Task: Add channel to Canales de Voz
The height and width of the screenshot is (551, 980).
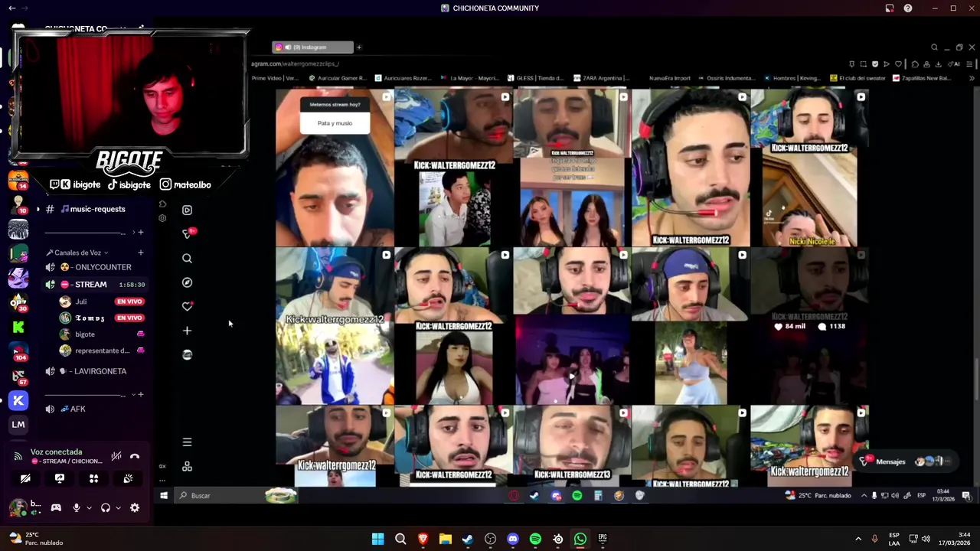Action: (140, 253)
